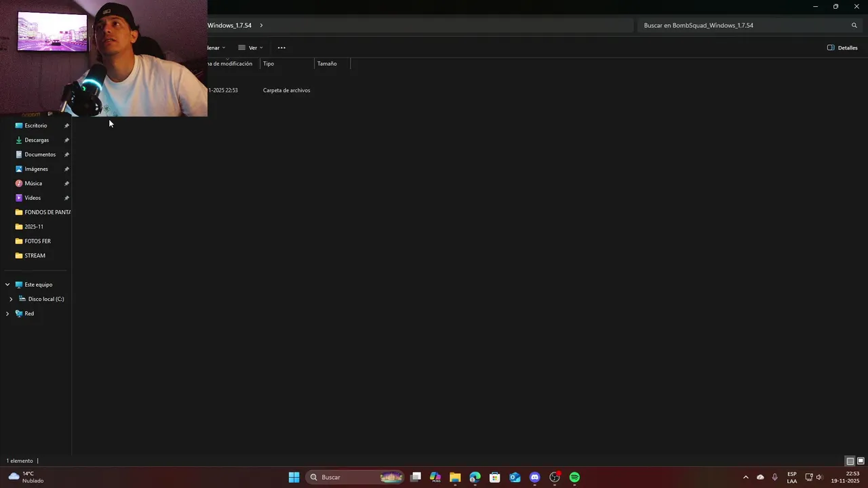The image size is (868, 488).
Task: Open the FONDOS DE PANTA folder
Action: pyautogui.click(x=42, y=212)
